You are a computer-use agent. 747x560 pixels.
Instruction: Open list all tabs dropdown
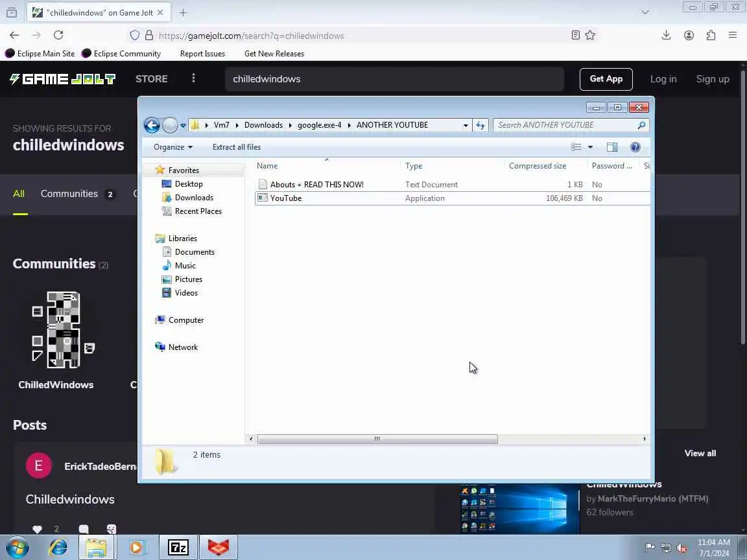click(645, 13)
